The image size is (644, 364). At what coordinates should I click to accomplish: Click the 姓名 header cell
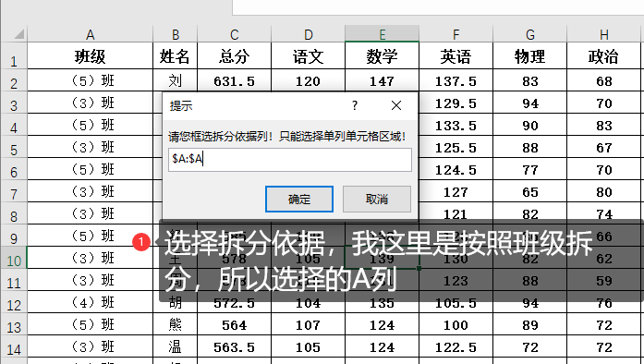(x=176, y=56)
